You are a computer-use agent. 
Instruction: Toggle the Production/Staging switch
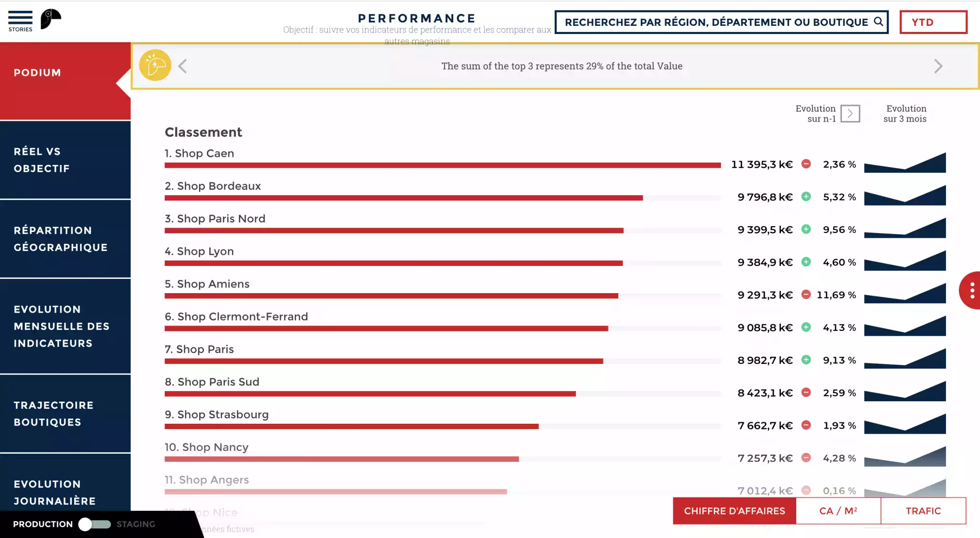95,524
